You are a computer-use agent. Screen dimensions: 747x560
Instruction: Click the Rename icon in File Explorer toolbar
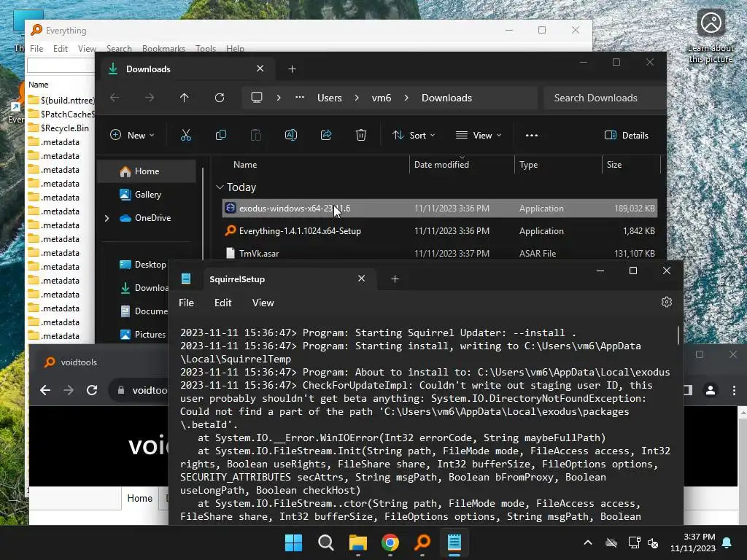(290, 135)
